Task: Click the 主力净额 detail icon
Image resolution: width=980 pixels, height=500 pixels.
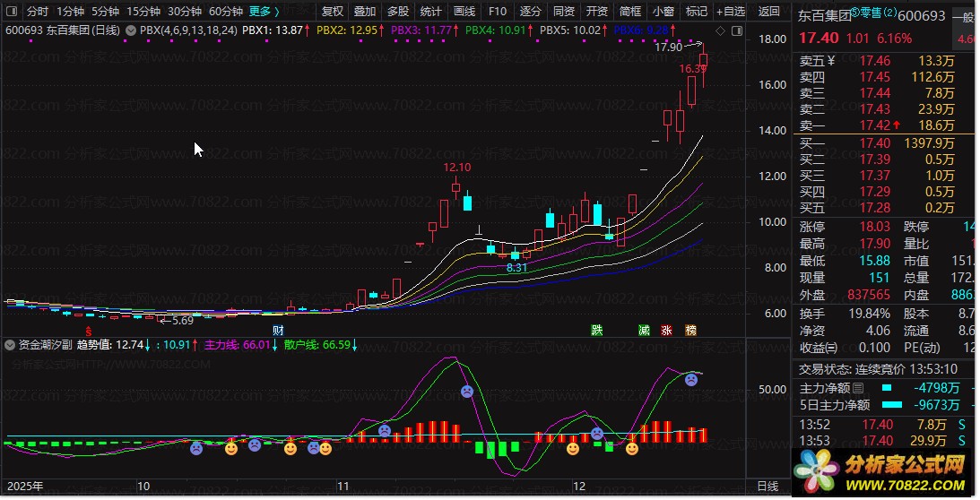Action: pos(858,388)
